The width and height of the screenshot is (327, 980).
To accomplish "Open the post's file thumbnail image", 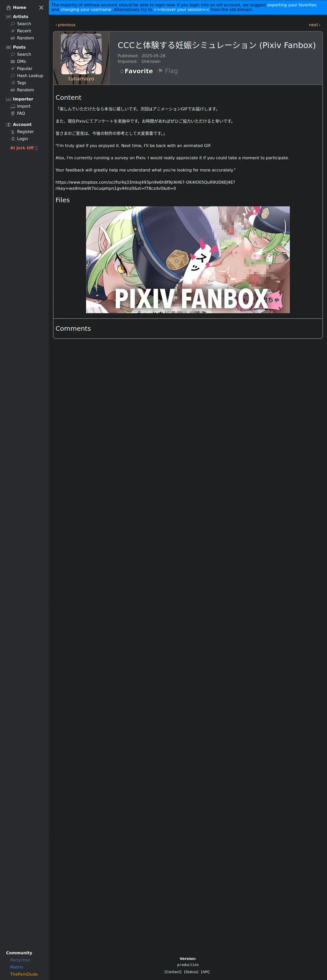I will point(188,260).
